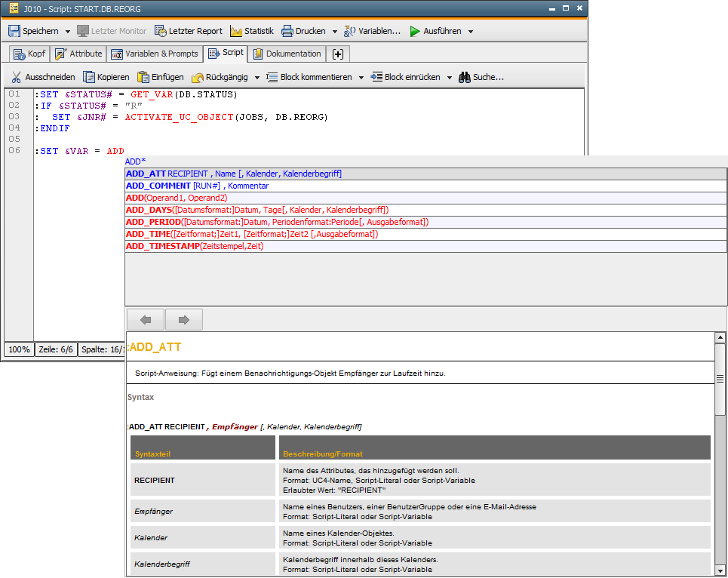Click the help panel scrollbar down arrow
728x578 pixels.
click(720, 570)
